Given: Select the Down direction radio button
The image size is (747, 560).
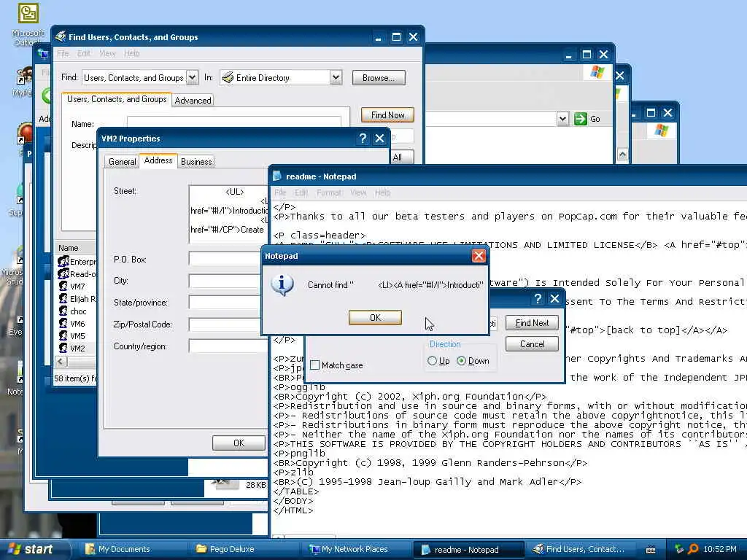Looking at the screenshot, I should [x=461, y=361].
